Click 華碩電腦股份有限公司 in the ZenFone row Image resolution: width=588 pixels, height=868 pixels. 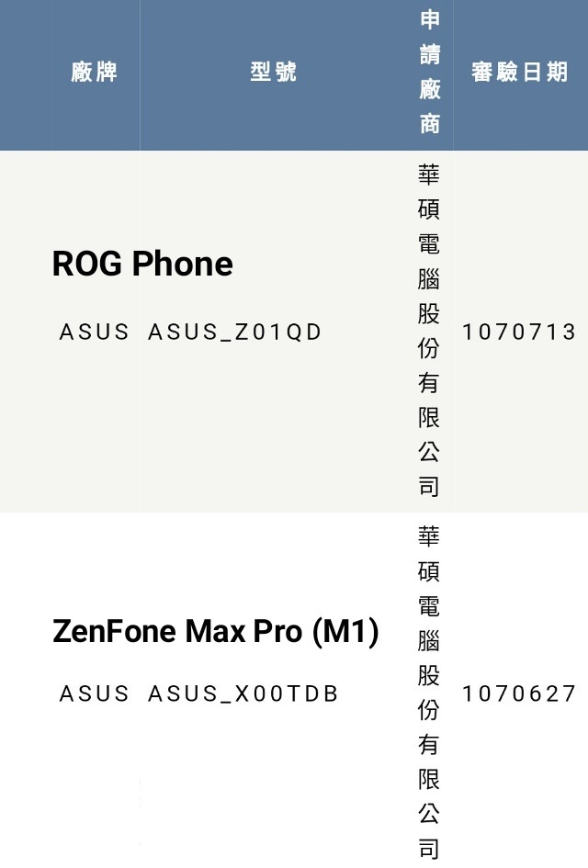(429, 692)
